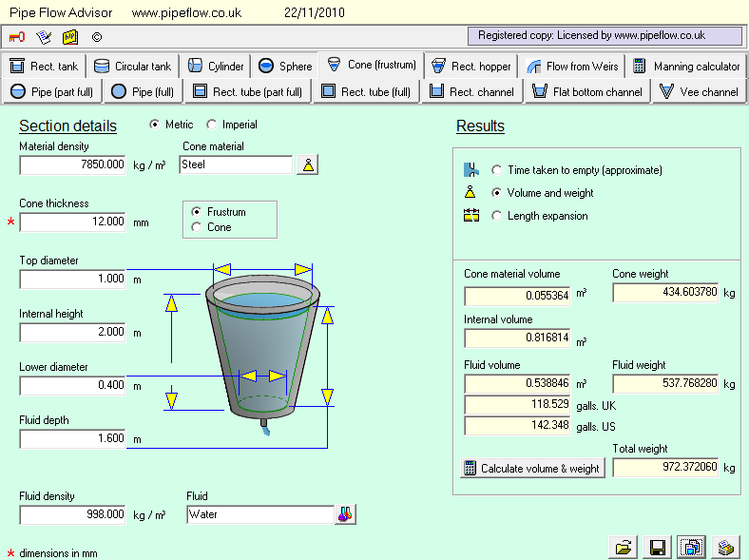Select Time taken to empty option
Viewport: 749px width, 560px height.
497,170
